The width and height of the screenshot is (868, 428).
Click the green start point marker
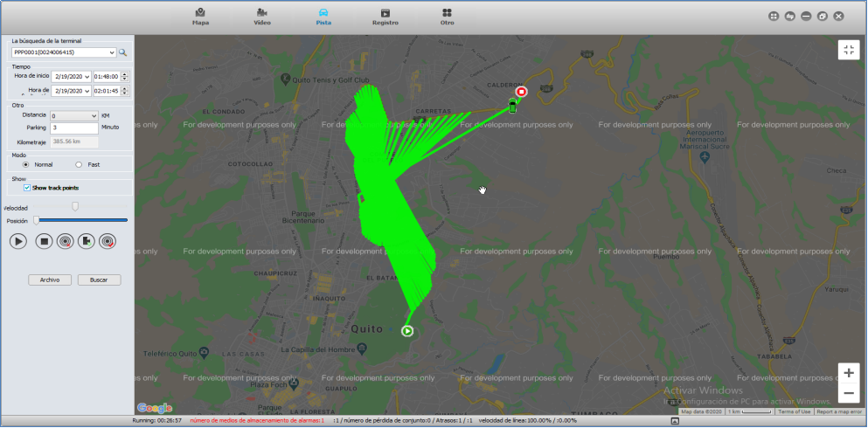(406, 331)
